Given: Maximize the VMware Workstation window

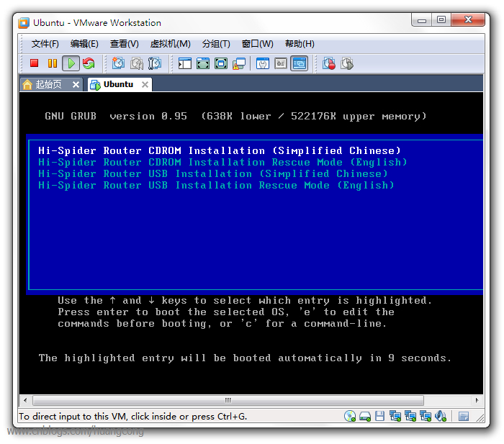Looking at the screenshot, I should [x=441, y=20].
